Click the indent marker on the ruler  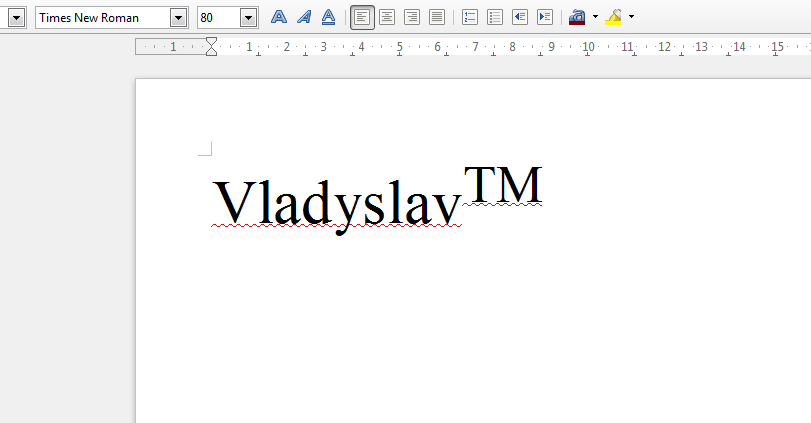tap(211, 47)
